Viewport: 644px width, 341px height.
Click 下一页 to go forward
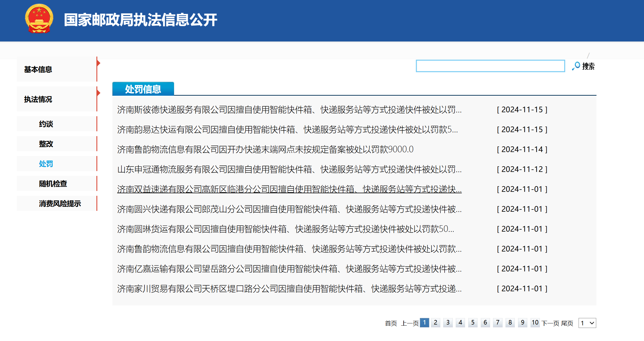click(550, 323)
